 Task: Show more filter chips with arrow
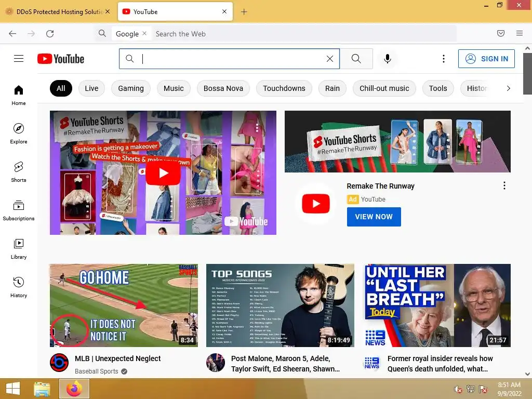coord(508,88)
